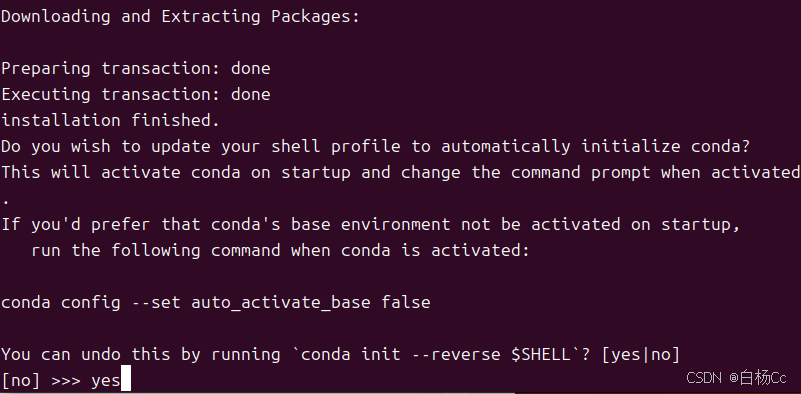The width and height of the screenshot is (801, 394).
Task: Click the 'Downloading and Extracting Packages:' line
Action: (x=180, y=17)
